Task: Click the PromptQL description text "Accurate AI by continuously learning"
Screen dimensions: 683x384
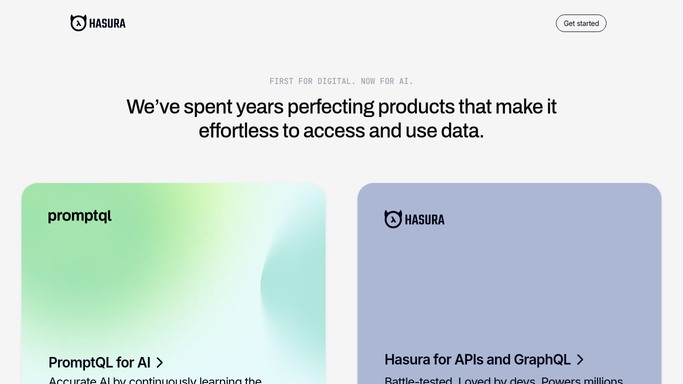Action: tap(155, 380)
